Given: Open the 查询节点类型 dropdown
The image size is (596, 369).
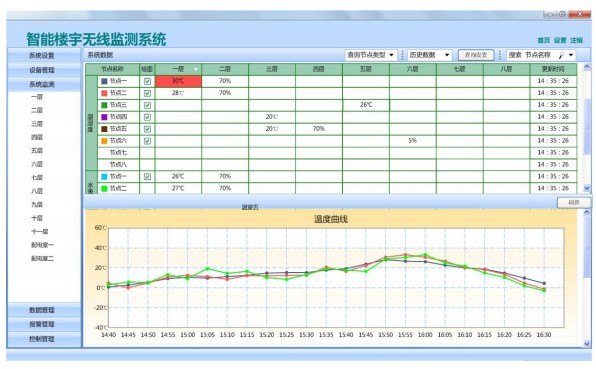Looking at the screenshot, I should point(371,55).
